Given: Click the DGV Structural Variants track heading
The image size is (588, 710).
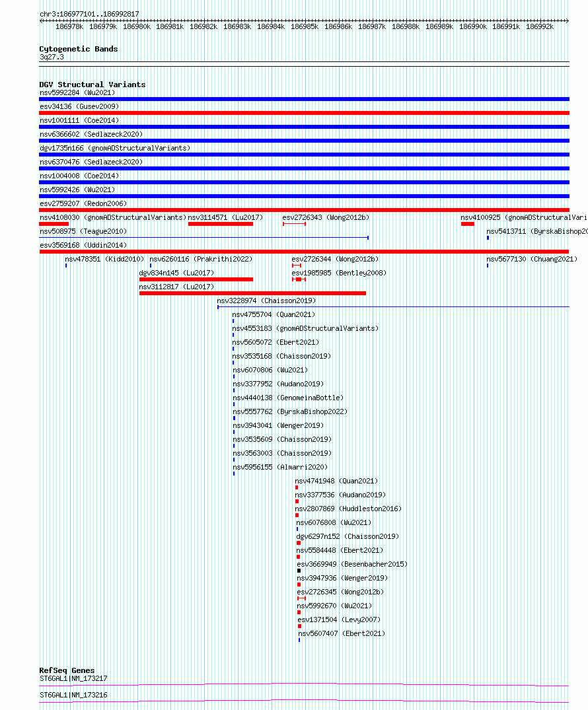Looking at the screenshot, I should coord(92,85).
